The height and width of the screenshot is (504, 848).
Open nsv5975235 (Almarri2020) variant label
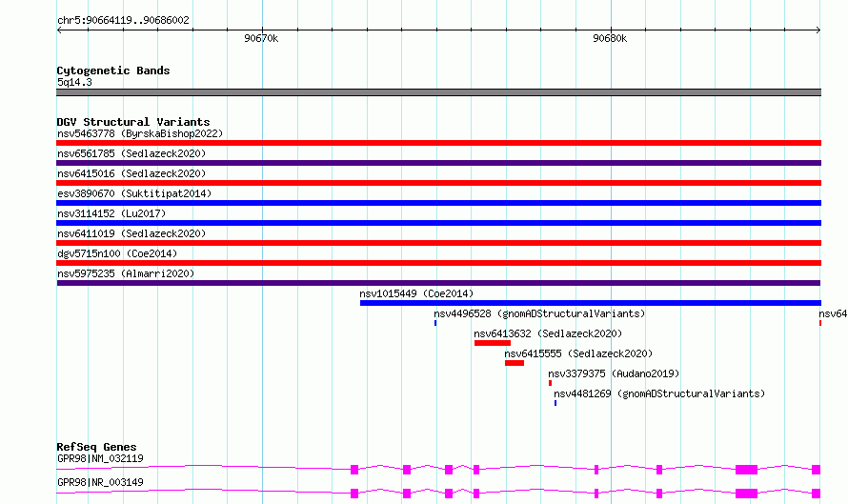(126, 273)
